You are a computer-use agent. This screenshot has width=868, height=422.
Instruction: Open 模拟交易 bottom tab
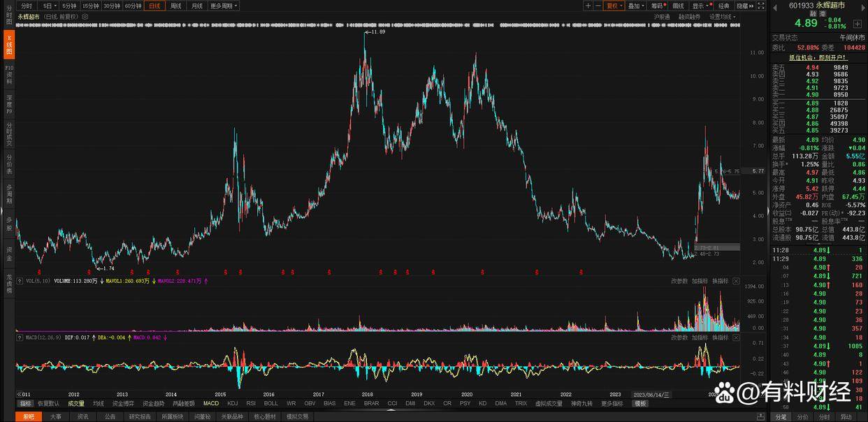297,416
